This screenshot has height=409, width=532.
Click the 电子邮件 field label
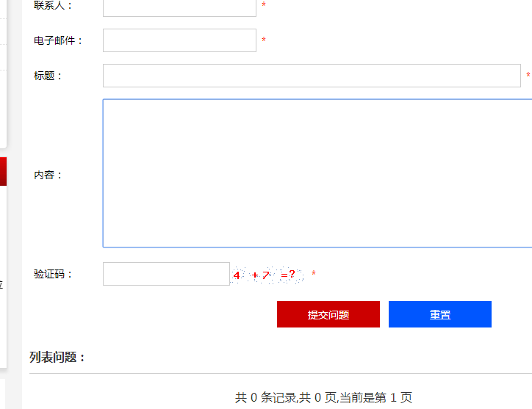click(58, 40)
